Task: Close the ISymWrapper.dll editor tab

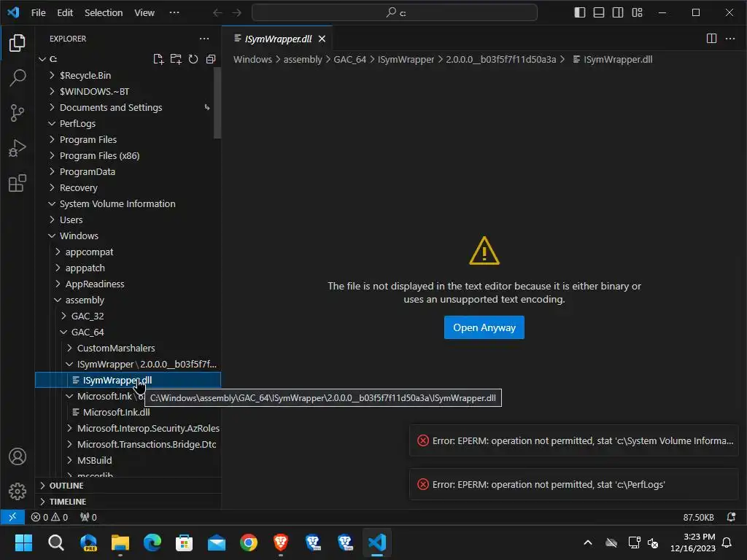Action: point(322,39)
